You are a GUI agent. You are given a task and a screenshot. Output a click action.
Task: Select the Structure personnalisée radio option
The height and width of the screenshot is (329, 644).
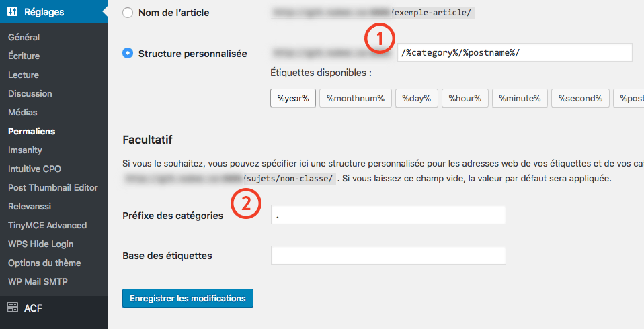pyautogui.click(x=128, y=53)
